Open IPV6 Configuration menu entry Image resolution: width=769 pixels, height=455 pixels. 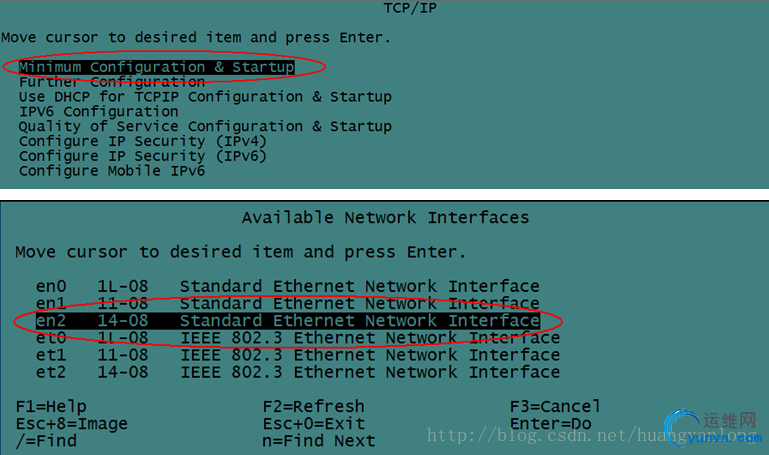point(98,112)
